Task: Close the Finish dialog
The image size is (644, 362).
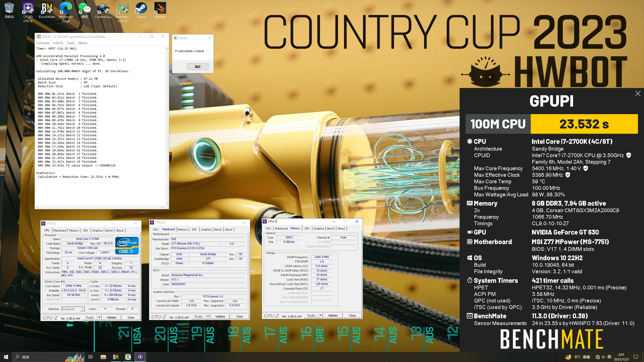Action: click(x=210, y=38)
